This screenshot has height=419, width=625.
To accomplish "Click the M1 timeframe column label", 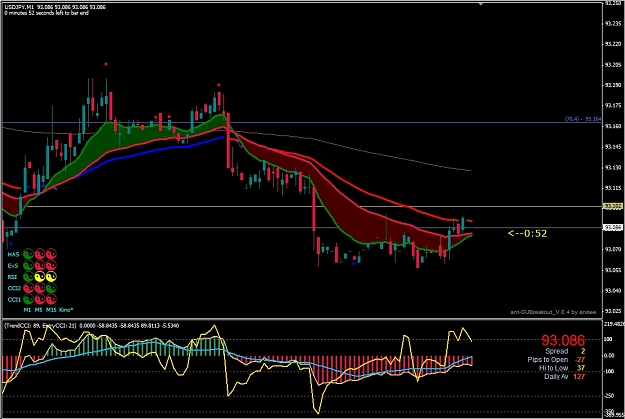I will click(x=27, y=310).
